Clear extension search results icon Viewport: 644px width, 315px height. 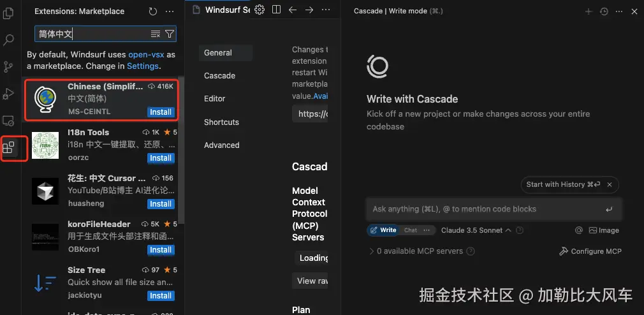(x=155, y=34)
